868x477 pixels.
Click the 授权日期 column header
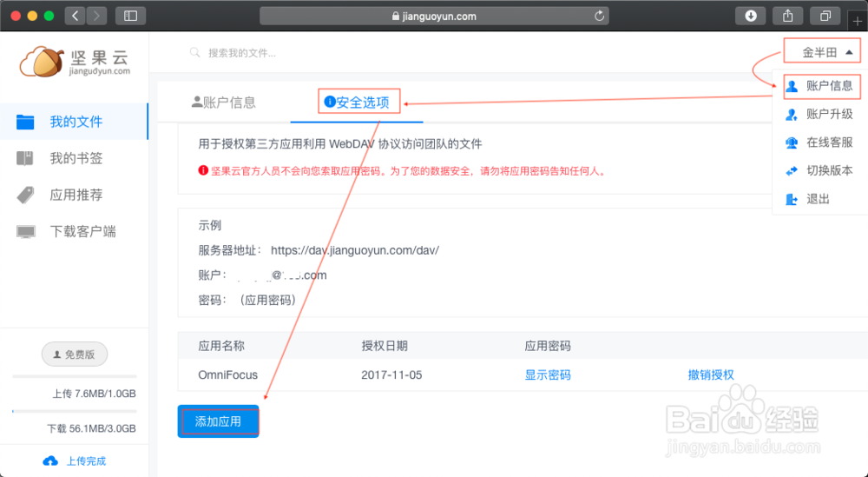tap(385, 346)
